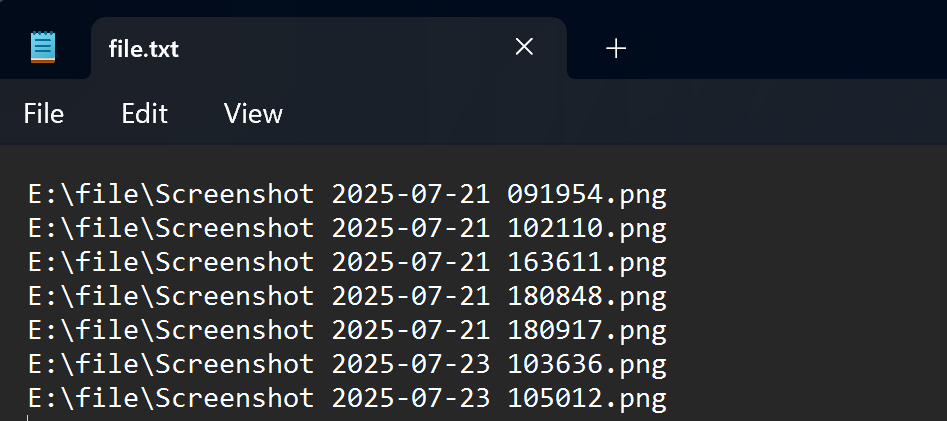This screenshot has width=947, height=421.
Task: Close the file.txt tab
Action: [x=524, y=47]
